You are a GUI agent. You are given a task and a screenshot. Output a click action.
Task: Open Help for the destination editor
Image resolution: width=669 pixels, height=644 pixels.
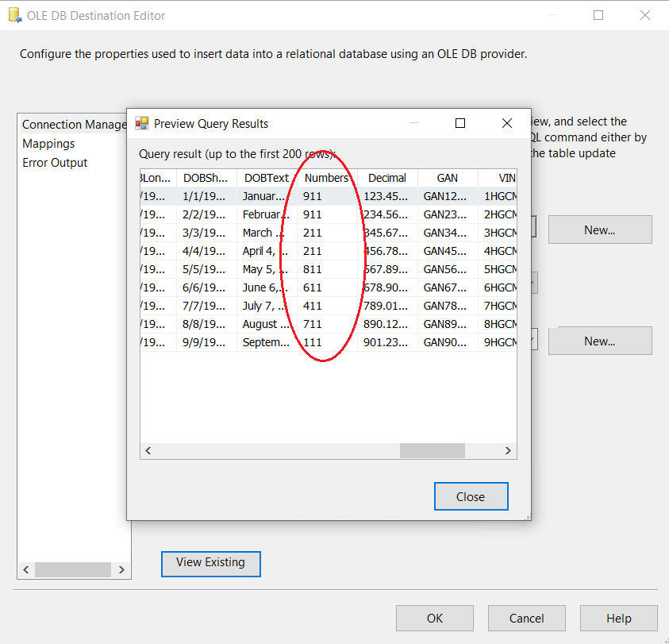point(618,619)
